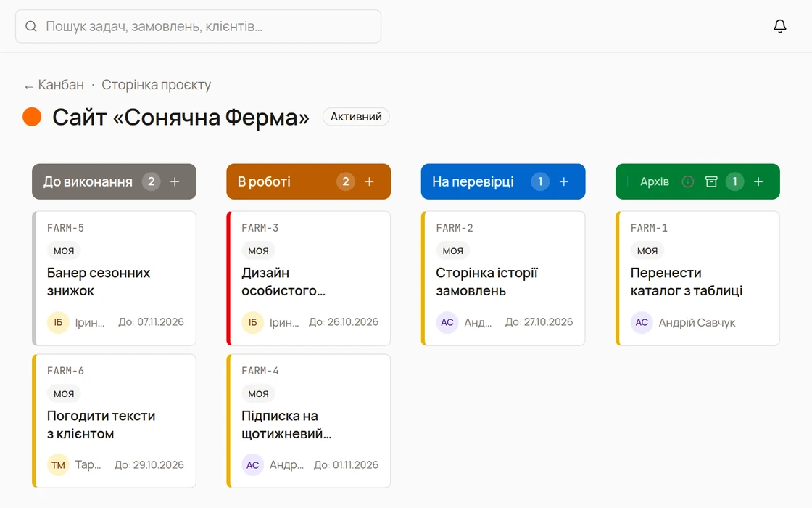812x508 pixels.
Task: Click the count badge in До виконання header
Action: 152,181
